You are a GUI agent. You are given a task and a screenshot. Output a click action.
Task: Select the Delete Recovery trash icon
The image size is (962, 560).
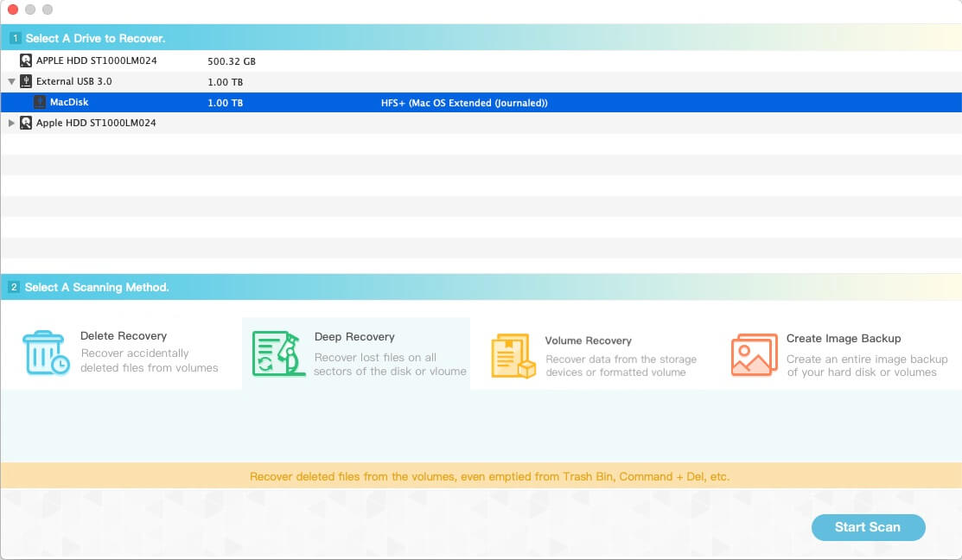point(46,353)
